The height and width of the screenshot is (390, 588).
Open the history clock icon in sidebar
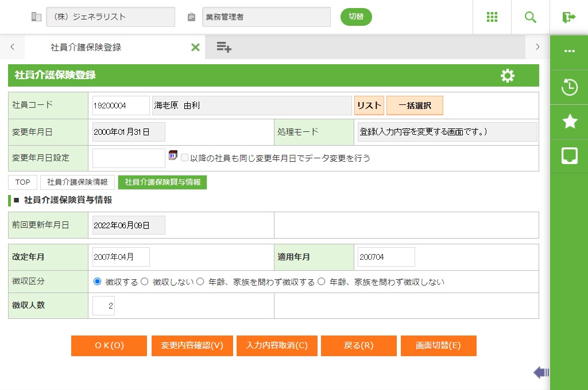point(569,88)
